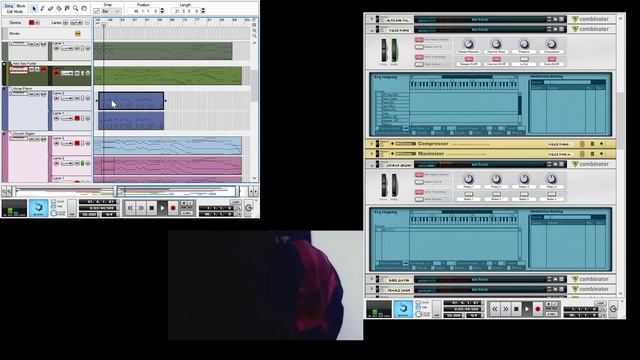640x360 pixels.
Task: Select the highlighted blue House Piano clip
Action: (131, 101)
